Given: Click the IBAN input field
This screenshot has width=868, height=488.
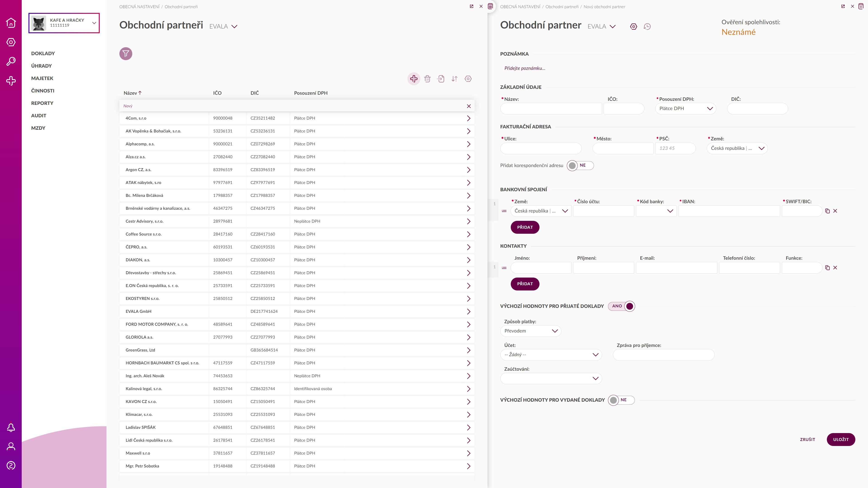Looking at the screenshot, I should pos(729,211).
